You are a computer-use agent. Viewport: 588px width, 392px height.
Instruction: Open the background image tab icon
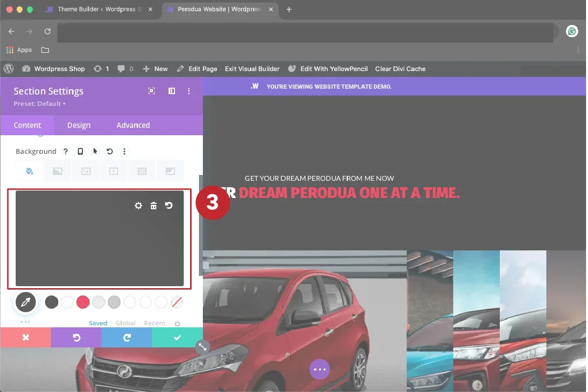point(86,171)
